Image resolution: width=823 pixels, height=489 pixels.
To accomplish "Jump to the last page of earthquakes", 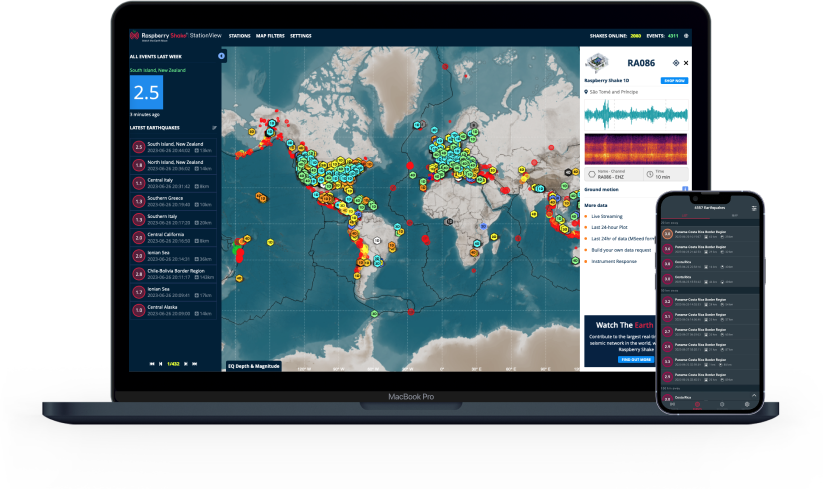I will 194,364.
